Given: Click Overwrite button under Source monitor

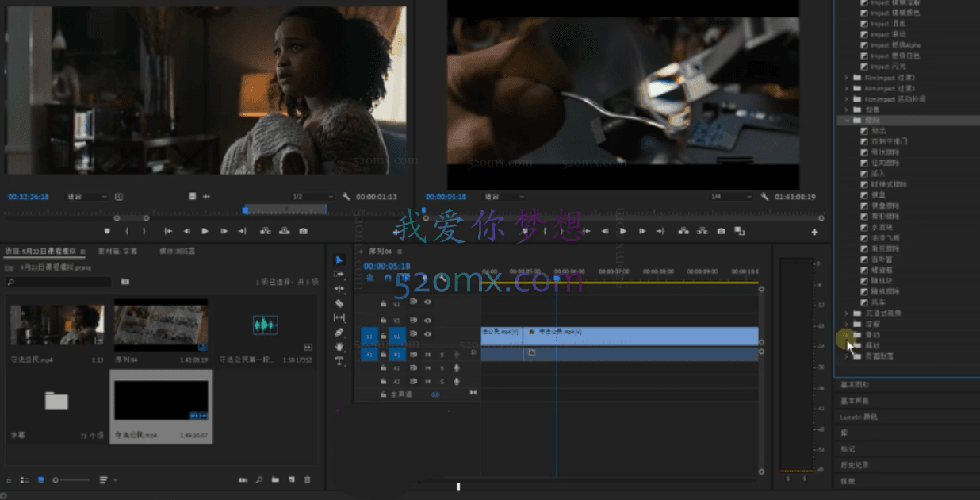Looking at the screenshot, I should [x=285, y=231].
